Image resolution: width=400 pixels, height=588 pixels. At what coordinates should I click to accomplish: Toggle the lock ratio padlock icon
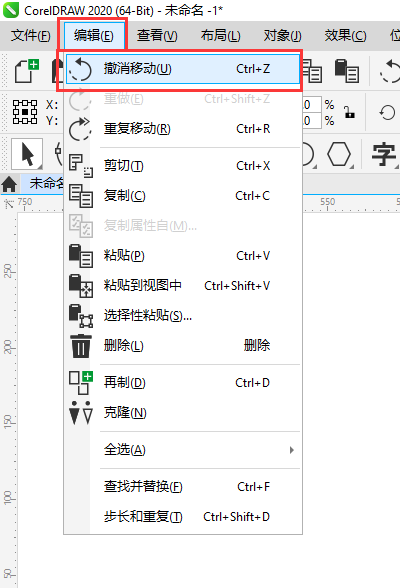coord(349,112)
